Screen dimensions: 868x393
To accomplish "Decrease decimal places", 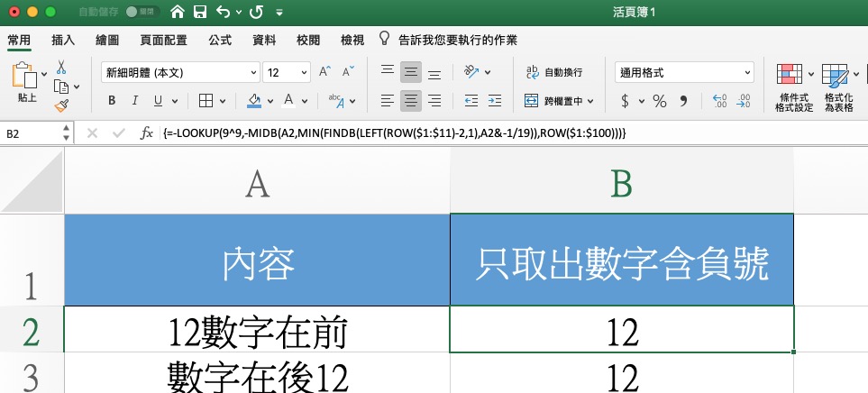I will (744, 101).
